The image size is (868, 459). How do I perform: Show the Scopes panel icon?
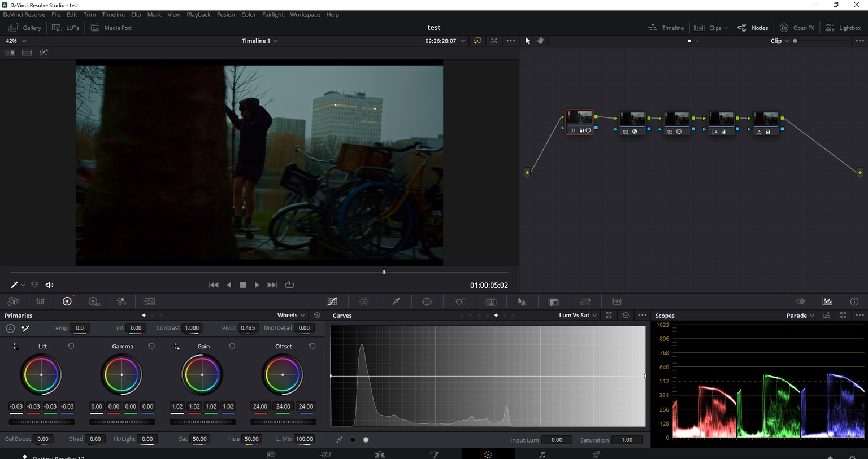[827, 301]
